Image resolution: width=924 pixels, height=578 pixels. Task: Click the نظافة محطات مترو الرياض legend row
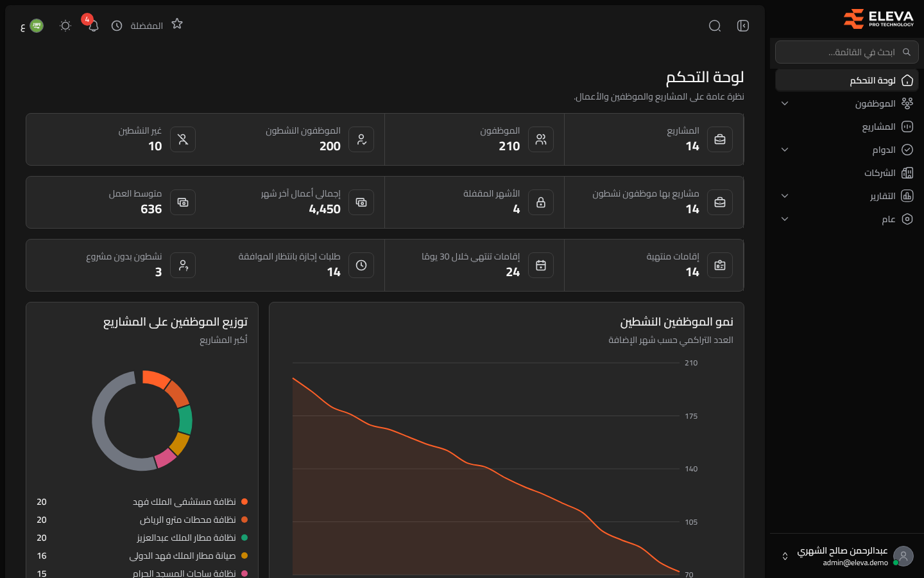[142, 520]
